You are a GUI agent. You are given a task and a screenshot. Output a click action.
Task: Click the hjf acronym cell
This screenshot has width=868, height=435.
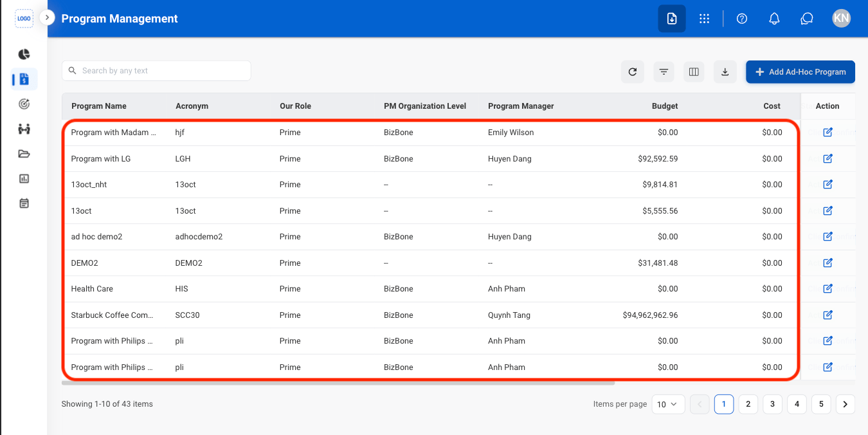coord(179,133)
